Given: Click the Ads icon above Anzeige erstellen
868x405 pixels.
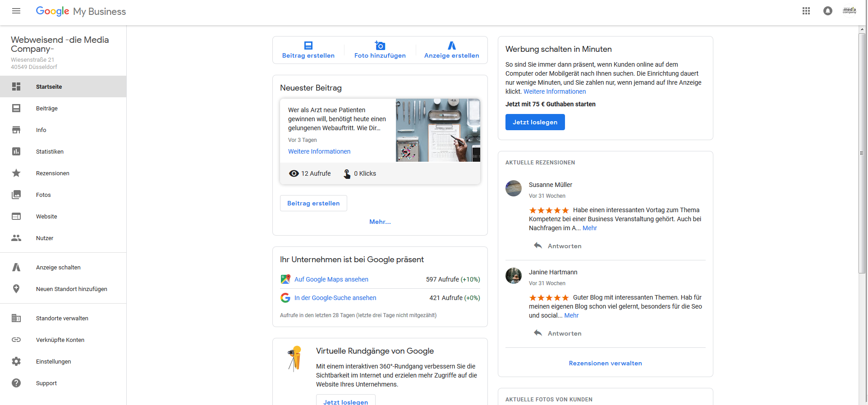Looking at the screenshot, I should pos(452,46).
